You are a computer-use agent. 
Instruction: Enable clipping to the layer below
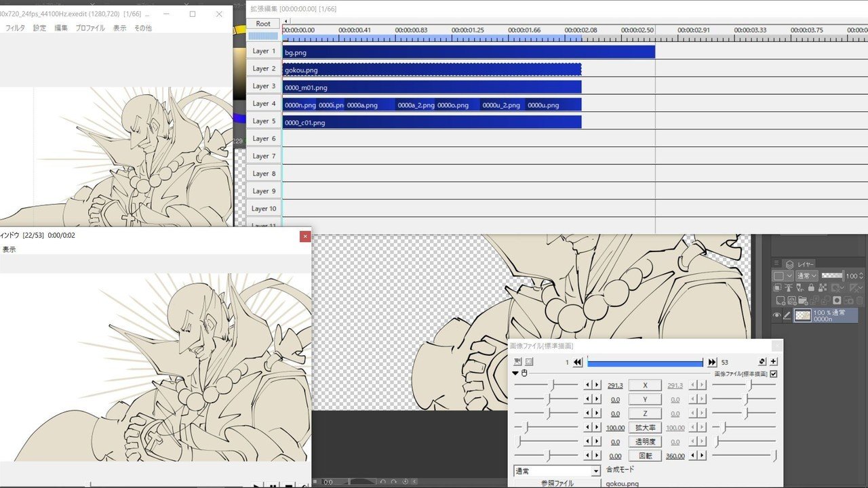click(778, 287)
